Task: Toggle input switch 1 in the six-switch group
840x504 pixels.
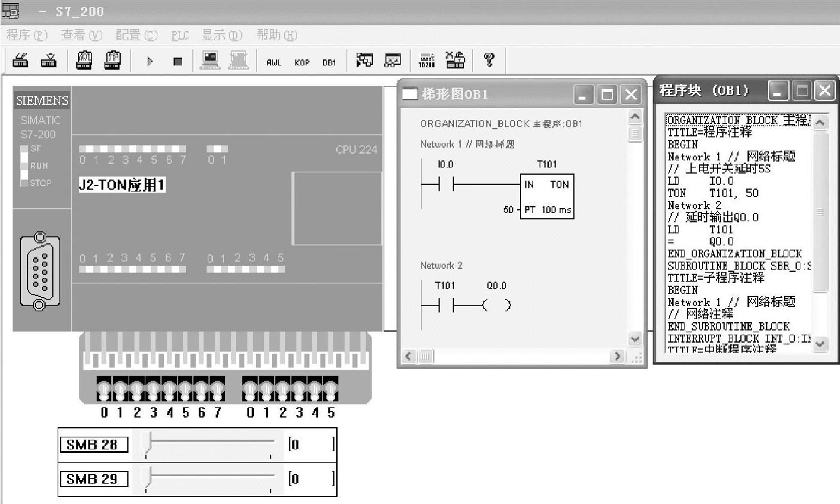Action: point(266,389)
